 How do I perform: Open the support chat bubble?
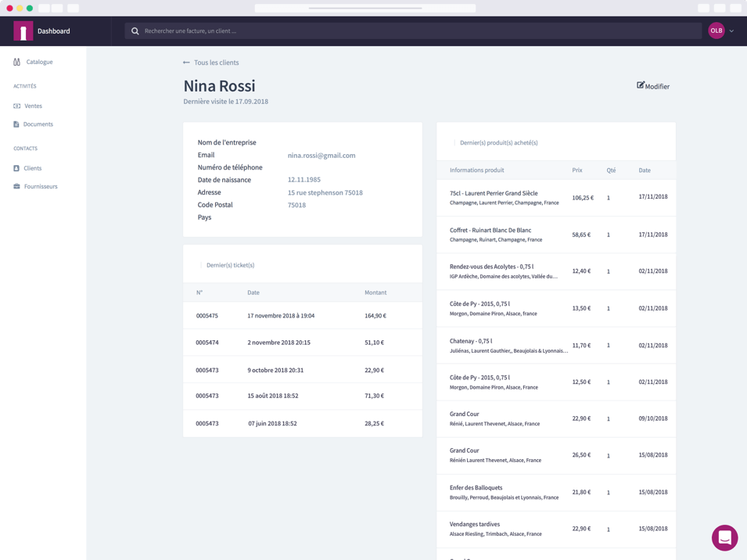(724, 538)
